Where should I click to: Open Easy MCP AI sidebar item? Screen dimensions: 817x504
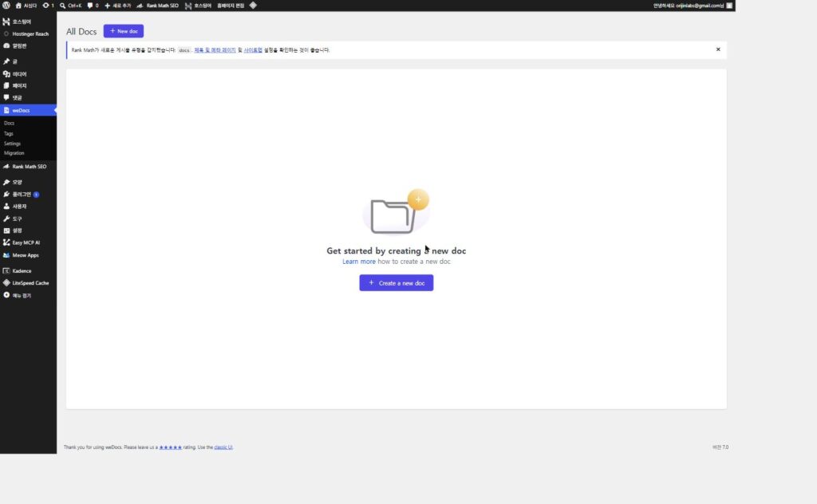tap(28, 242)
